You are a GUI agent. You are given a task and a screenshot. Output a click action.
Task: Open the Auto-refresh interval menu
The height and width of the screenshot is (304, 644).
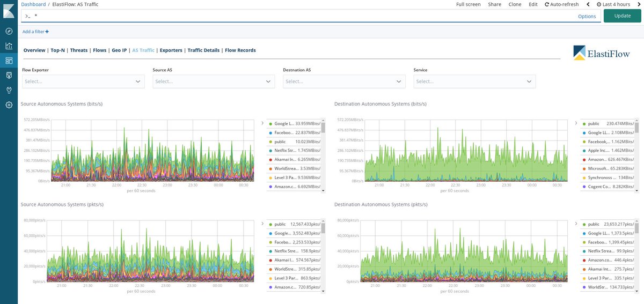click(x=561, y=4)
